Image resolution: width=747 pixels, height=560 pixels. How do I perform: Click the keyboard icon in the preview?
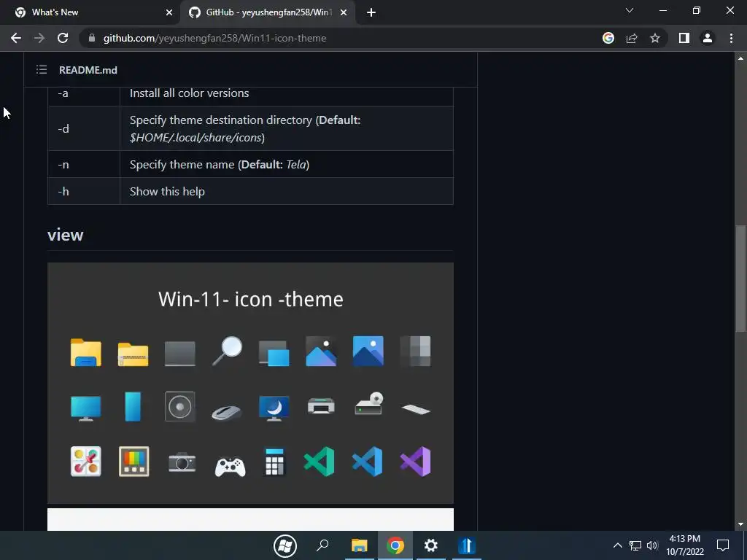[415, 409]
